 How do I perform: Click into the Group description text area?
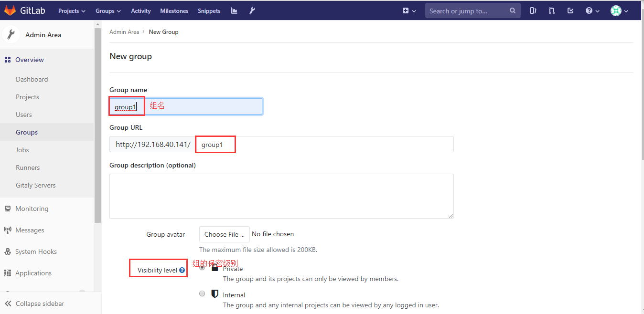281,196
